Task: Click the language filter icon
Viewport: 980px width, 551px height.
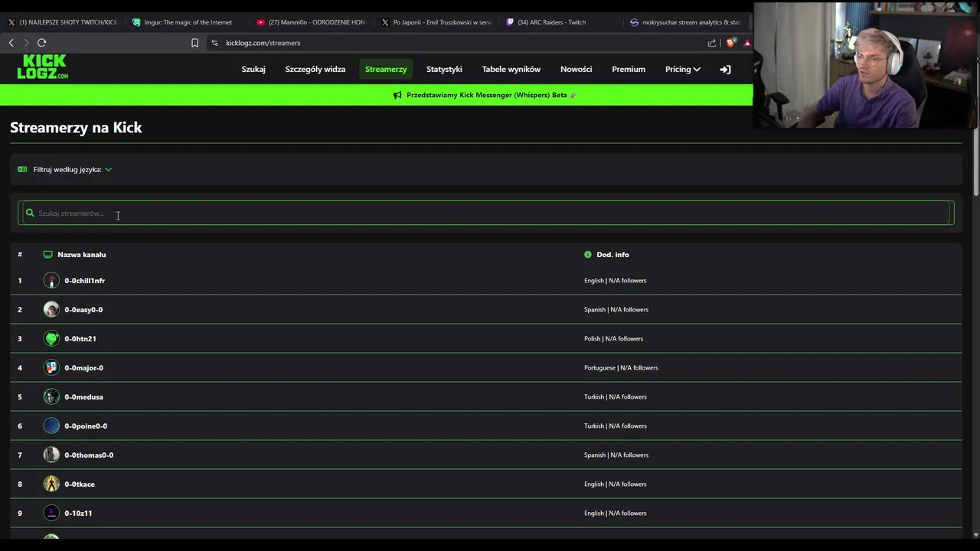Action: (22, 169)
